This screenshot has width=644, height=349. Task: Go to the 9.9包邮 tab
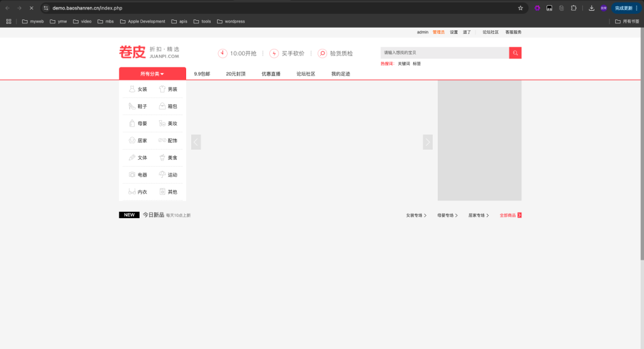click(x=202, y=74)
